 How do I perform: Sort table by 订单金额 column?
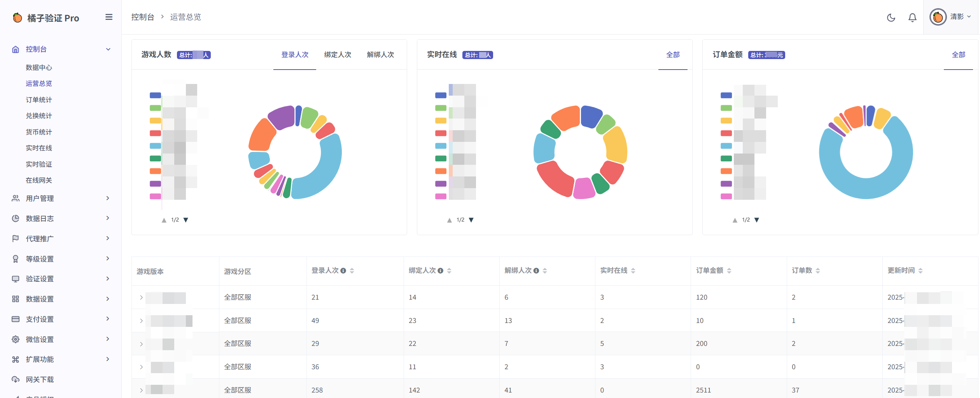(x=729, y=271)
